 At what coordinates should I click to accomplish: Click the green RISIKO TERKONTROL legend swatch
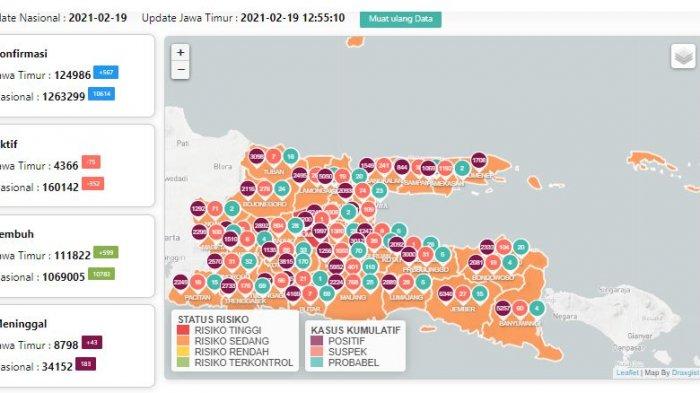pos(183,363)
